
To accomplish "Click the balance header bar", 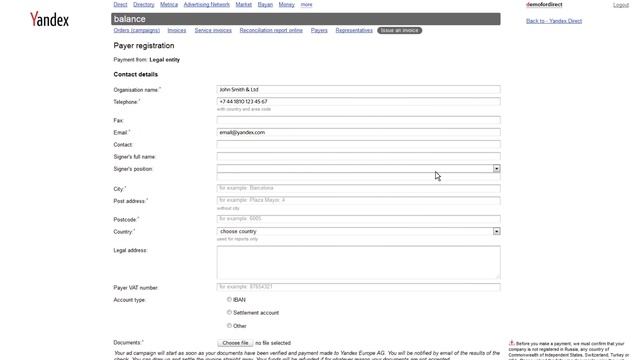I will click(306, 19).
